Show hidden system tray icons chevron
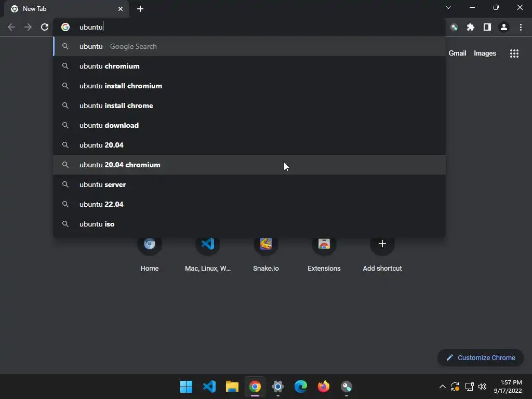The height and width of the screenshot is (399, 532). [x=443, y=387]
